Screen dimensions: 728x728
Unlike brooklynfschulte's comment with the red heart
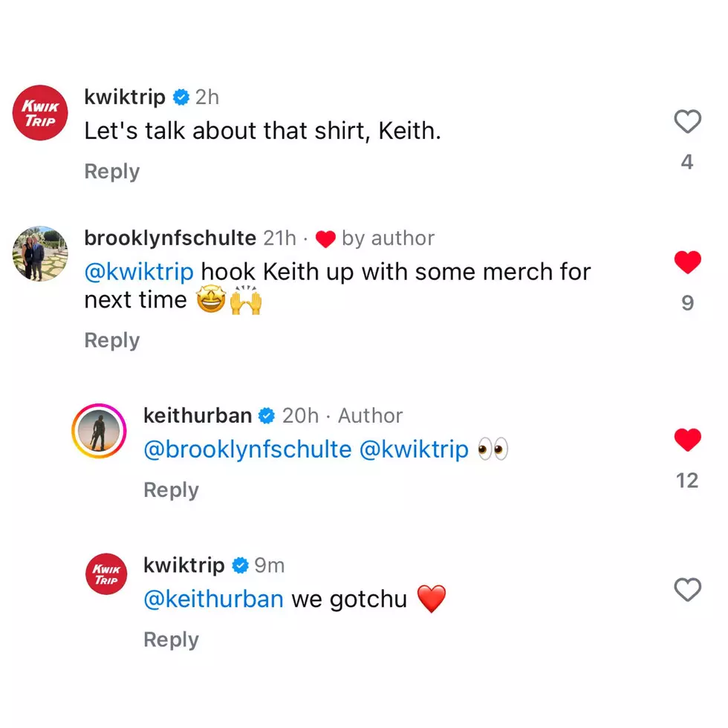pos(687,262)
